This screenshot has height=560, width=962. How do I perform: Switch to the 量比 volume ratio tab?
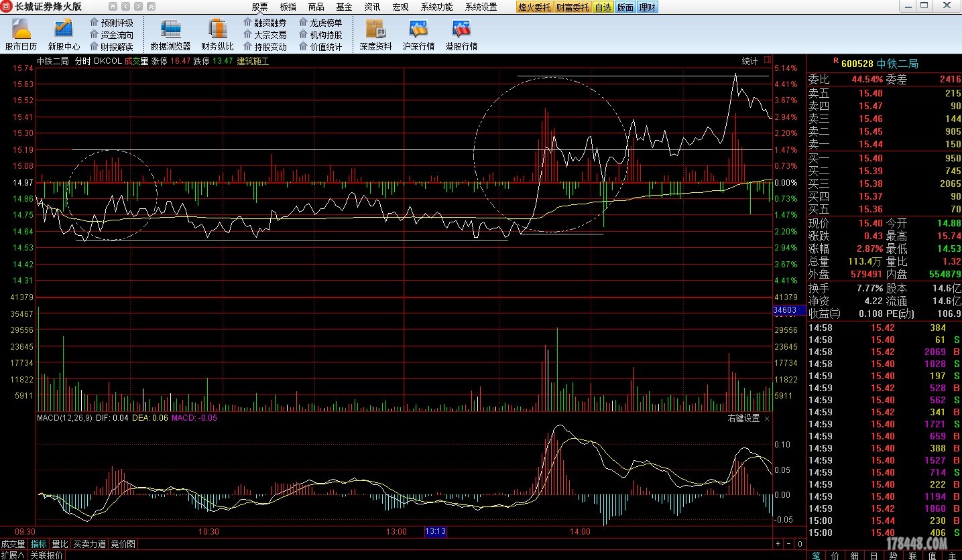point(60,544)
